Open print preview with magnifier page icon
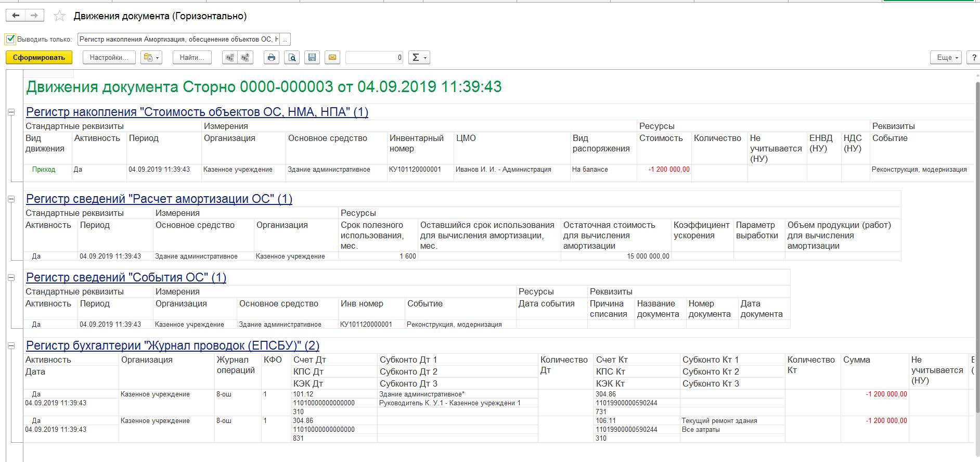The height and width of the screenshot is (462, 980). pyautogui.click(x=292, y=58)
